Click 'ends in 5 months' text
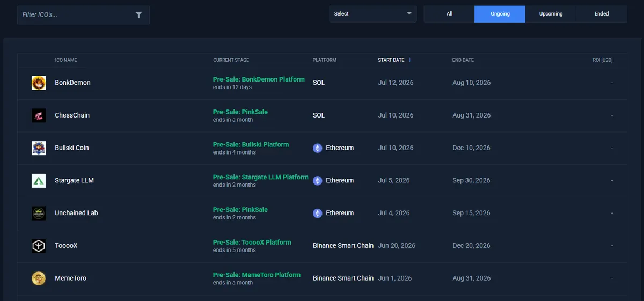The width and height of the screenshot is (644, 301). point(235,250)
